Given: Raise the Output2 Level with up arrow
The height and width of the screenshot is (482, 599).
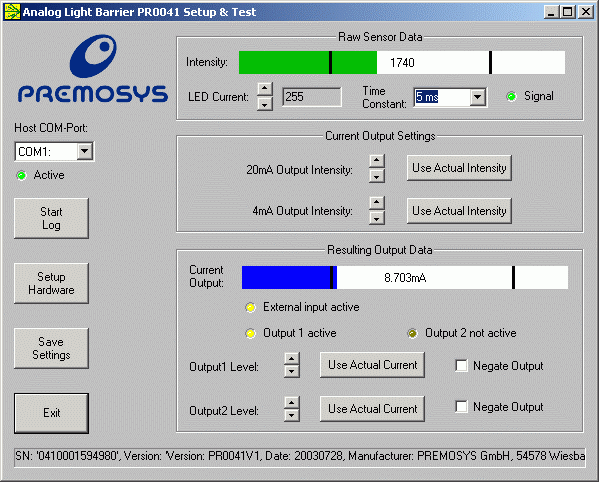Looking at the screenshot, I should (291, 403).
